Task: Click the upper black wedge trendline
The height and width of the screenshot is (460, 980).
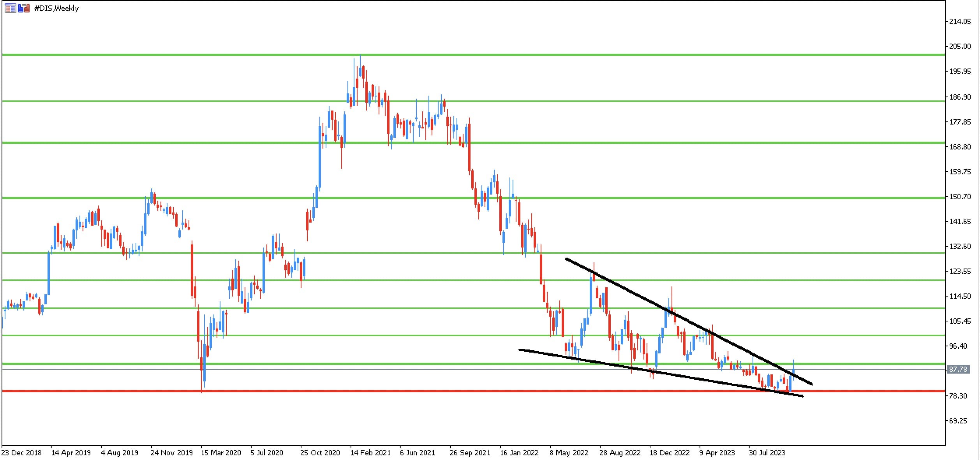Action: point(689,321)
